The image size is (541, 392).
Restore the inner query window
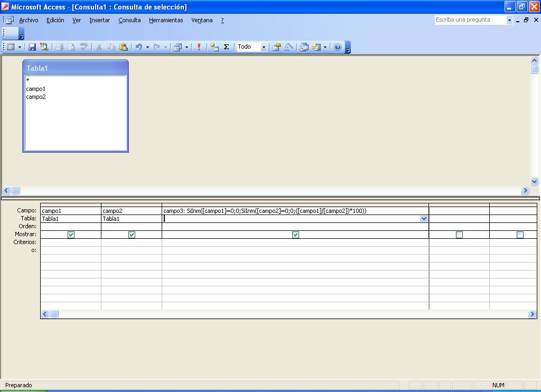526,20
